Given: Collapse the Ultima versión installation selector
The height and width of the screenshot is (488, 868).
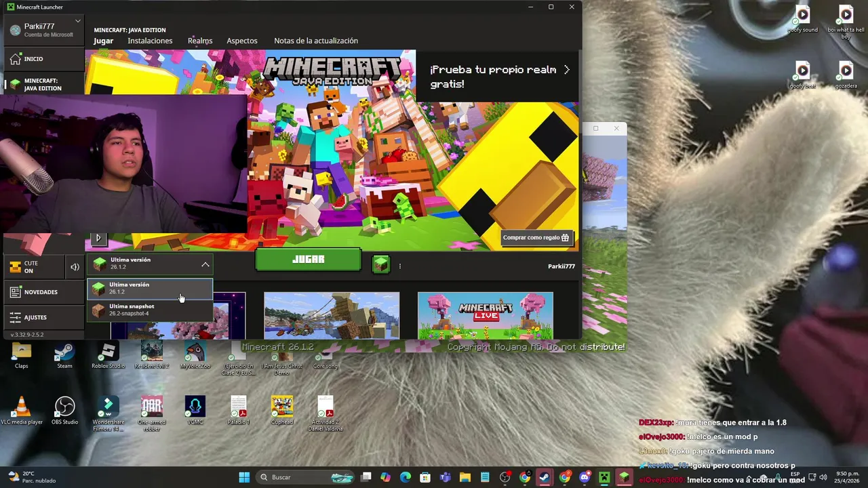Looking at the screenshot, I should point(149,264).
